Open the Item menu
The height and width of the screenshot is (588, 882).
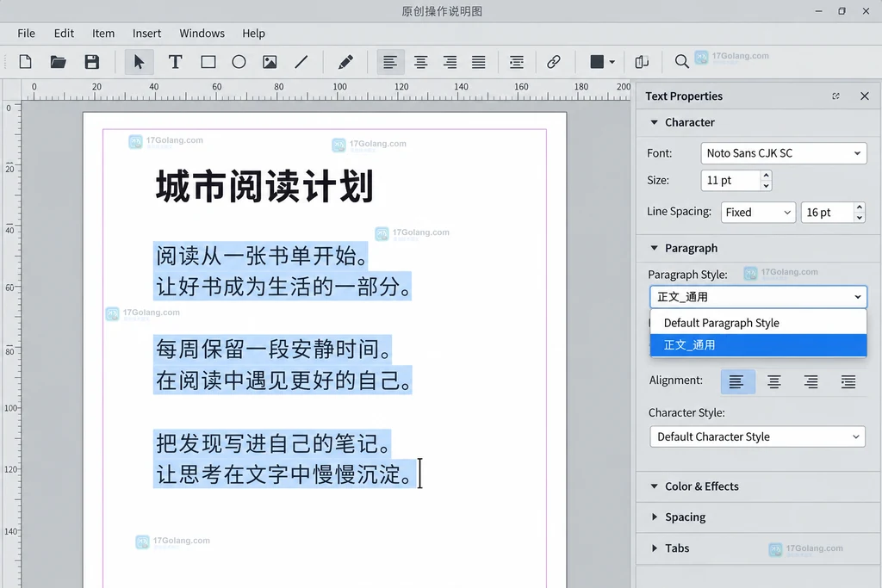coord(103,34)
